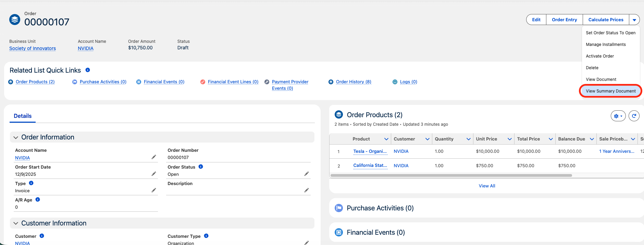The width and height of the screenshot is (644, 245).
Task: Click View All under Order Products
Action: point(487,186)
